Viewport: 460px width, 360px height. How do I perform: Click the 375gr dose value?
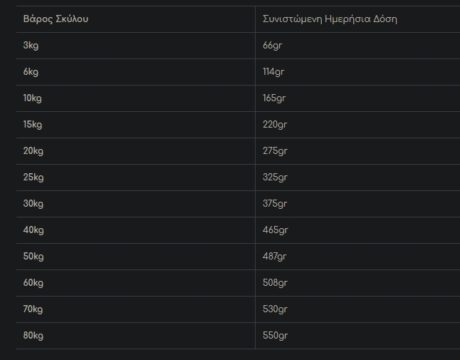[275, 204]
